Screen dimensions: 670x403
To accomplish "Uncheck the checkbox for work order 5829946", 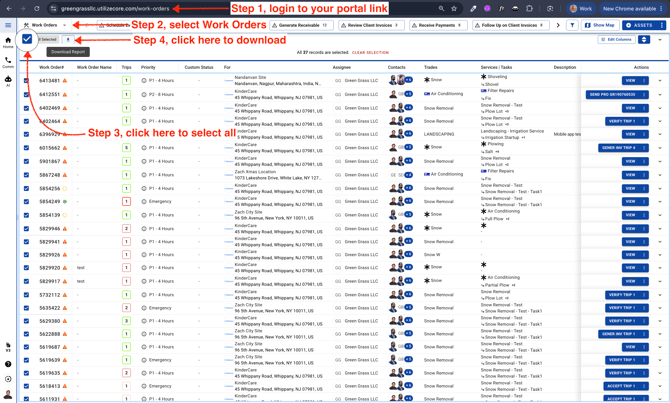I will [x=26, y=229].
